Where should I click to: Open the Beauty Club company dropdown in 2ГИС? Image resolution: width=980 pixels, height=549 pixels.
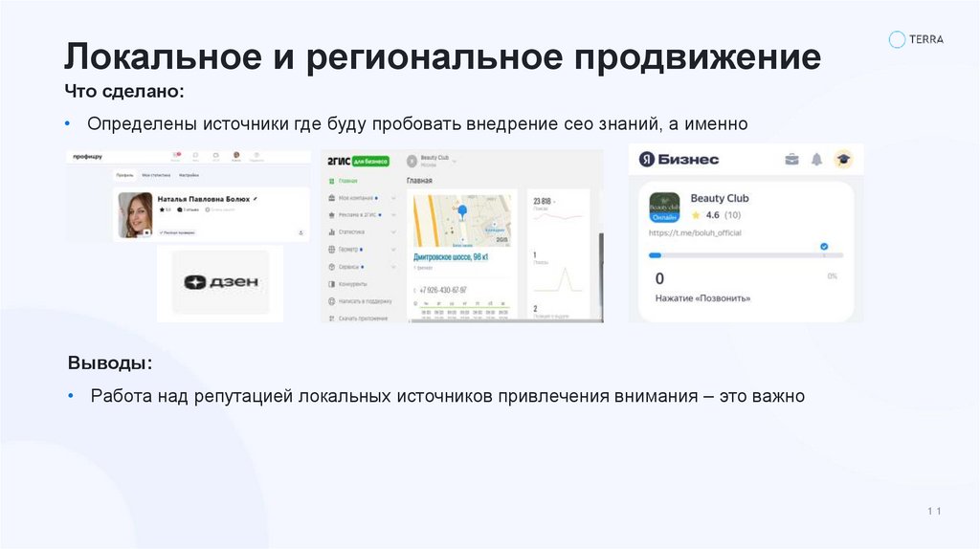click(x=432, y=161)
